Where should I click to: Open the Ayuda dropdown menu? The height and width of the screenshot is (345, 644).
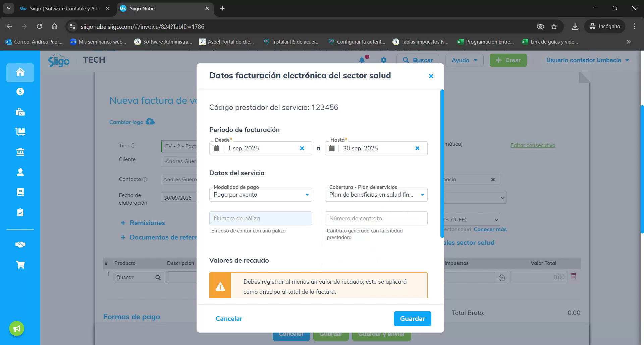(x=464, y=60)
